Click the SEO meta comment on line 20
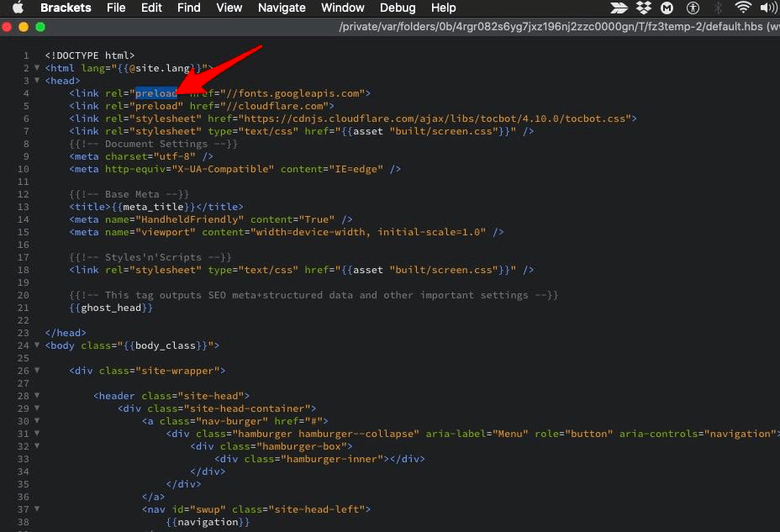 314,295
